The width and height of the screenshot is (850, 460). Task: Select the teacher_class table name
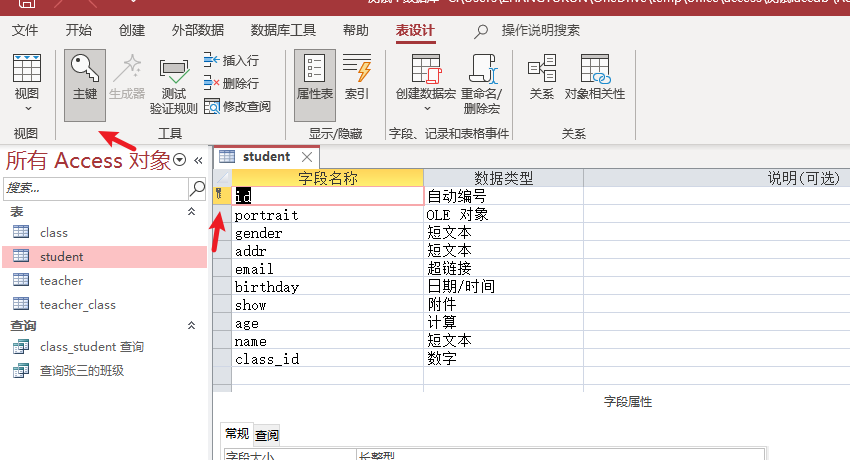pos(78,304)
